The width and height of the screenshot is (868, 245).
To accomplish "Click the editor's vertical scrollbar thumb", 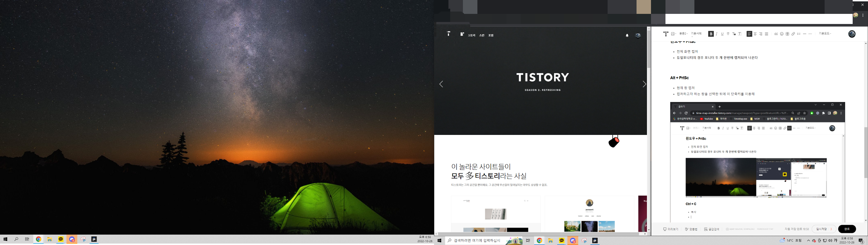I will (866, 153).
